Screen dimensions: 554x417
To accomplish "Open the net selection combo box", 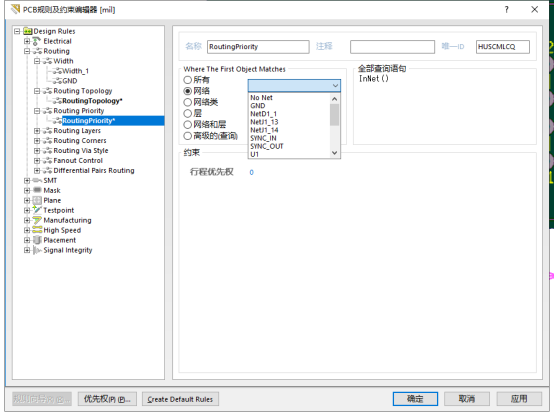I will click(x=294, y=86).
